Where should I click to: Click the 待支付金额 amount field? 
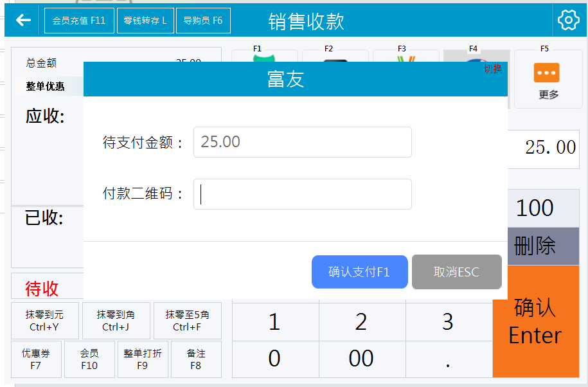[303, 142]
